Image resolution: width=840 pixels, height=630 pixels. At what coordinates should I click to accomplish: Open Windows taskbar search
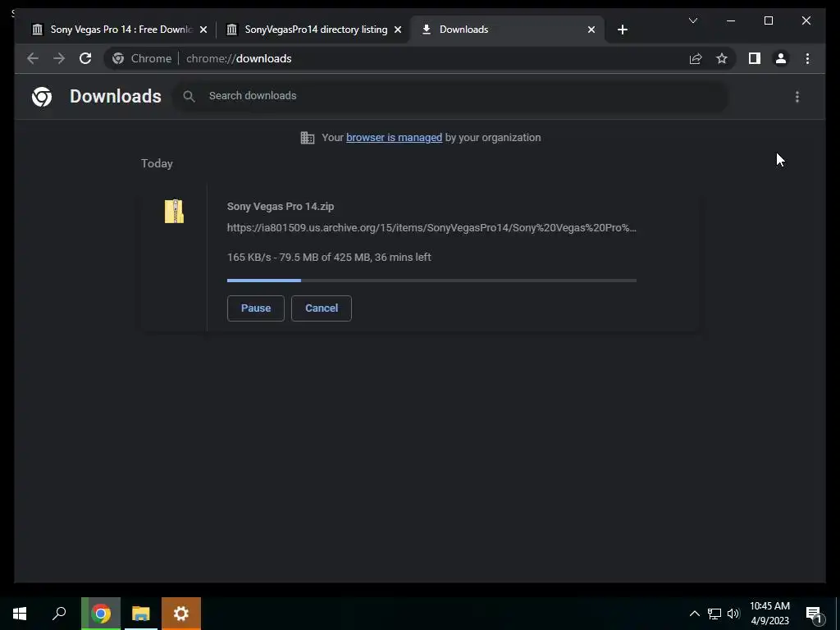59,614
